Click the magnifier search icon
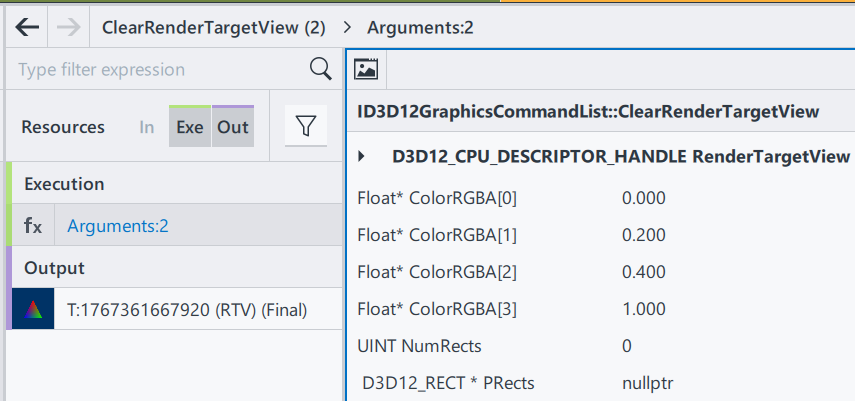 [320, 69]
